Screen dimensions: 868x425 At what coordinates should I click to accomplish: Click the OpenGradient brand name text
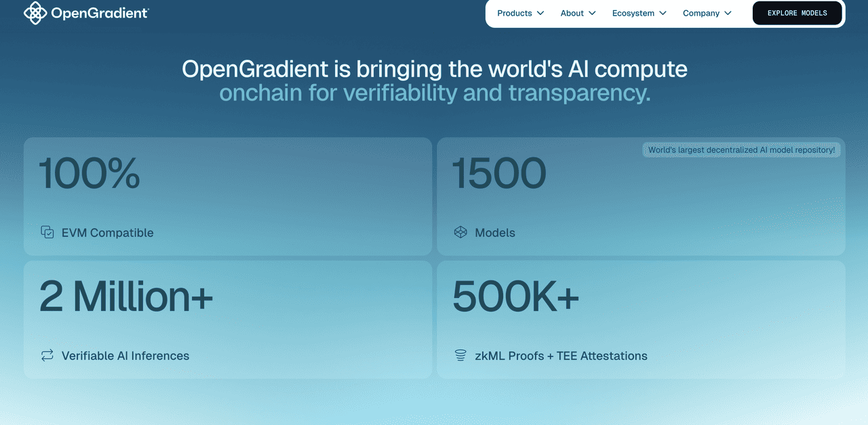(100, 13)
